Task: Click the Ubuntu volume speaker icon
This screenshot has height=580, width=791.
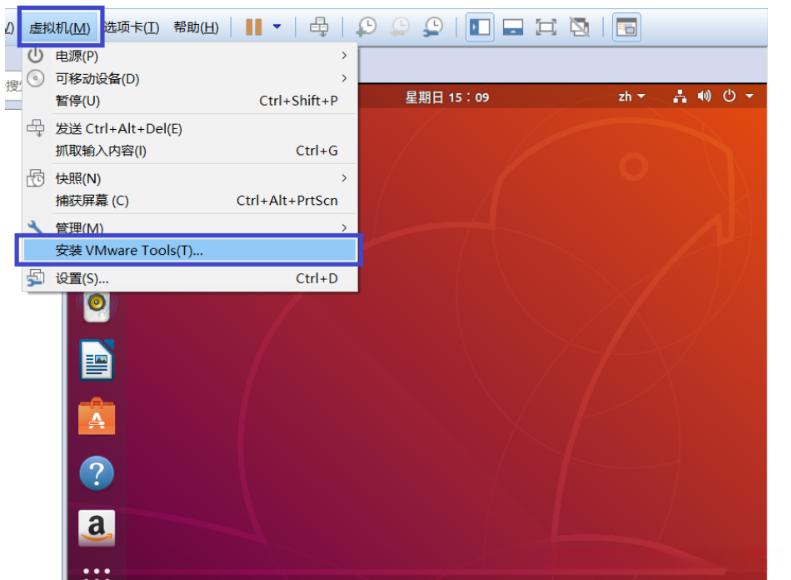Action: click(704, 96)
